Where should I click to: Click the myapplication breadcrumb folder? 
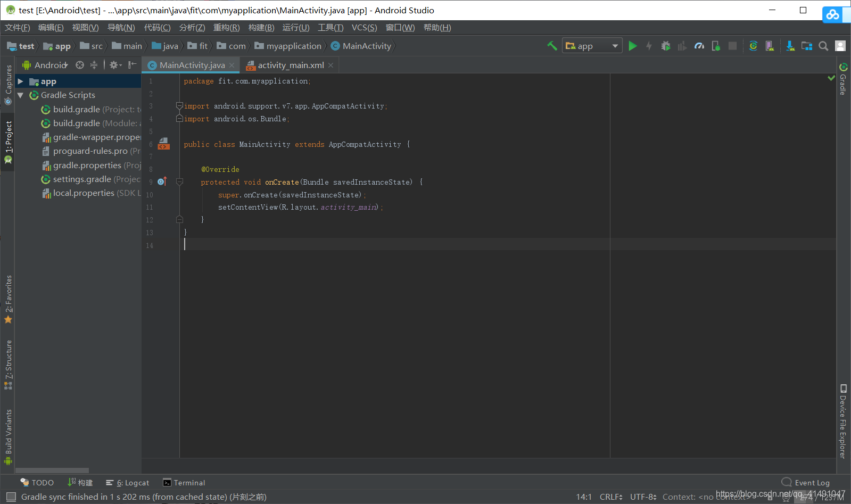[x=288, y=46]
